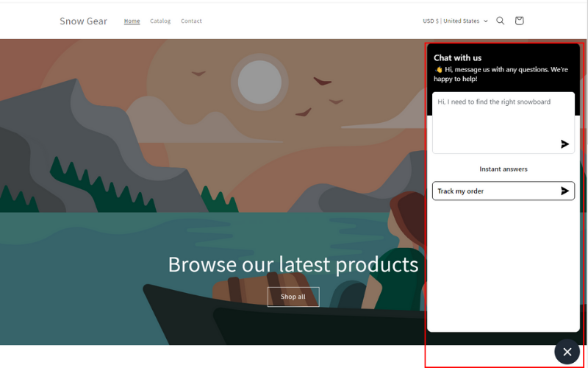Click the waving hand emoji in chat greeting
Image resolution: width=588 pixels, height=368 pixels.
(x=438, y=69)
